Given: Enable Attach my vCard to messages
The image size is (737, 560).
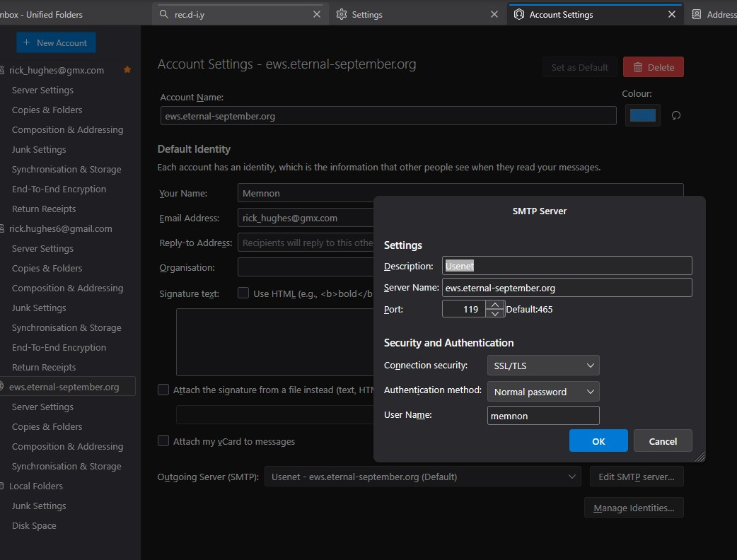Looking at the screenshot, I should (x=163, y=441).
